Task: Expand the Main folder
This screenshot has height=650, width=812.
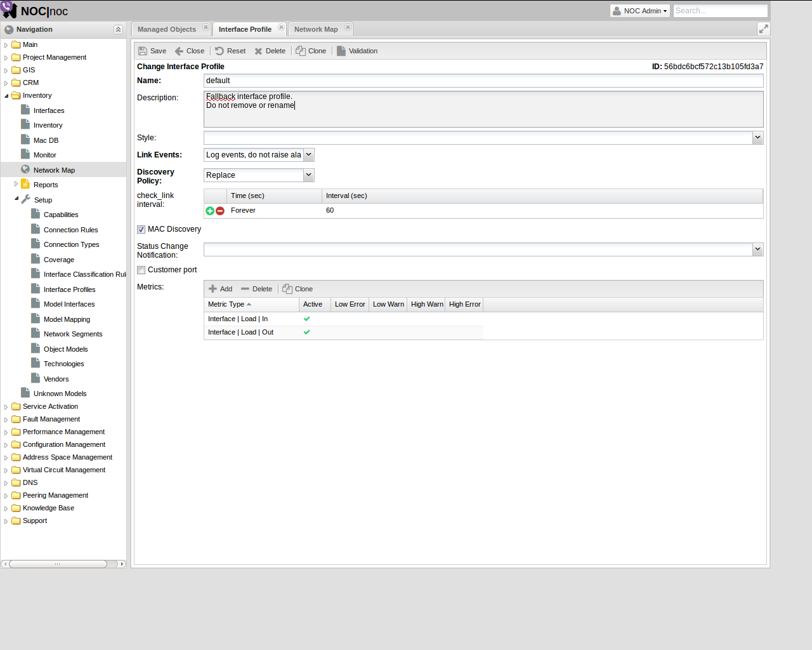Action: click(6, 45)
